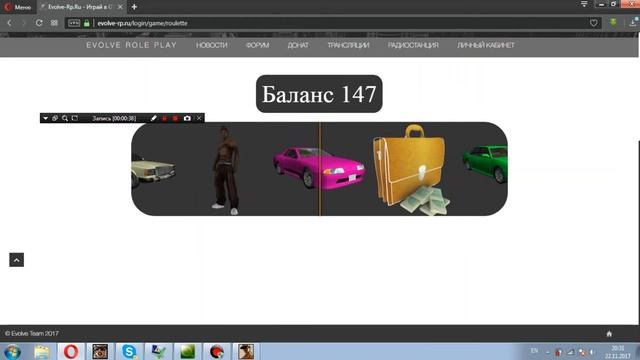Go back to the previous page
The image size is (640, 360).
pos(9,23)
